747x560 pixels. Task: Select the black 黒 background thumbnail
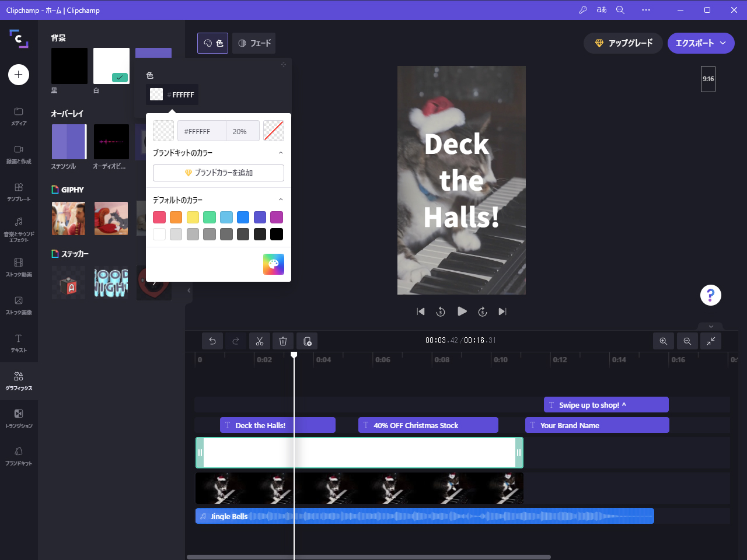tap(69, 66)
